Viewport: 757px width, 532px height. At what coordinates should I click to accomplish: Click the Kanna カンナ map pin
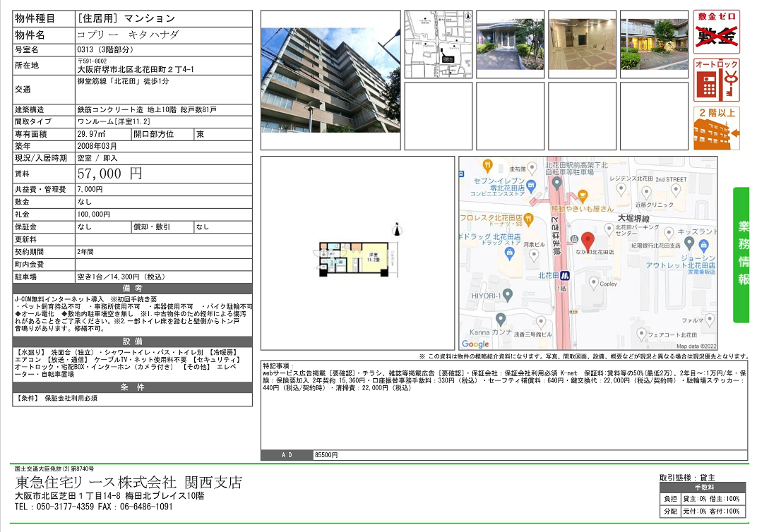[500, 320]
